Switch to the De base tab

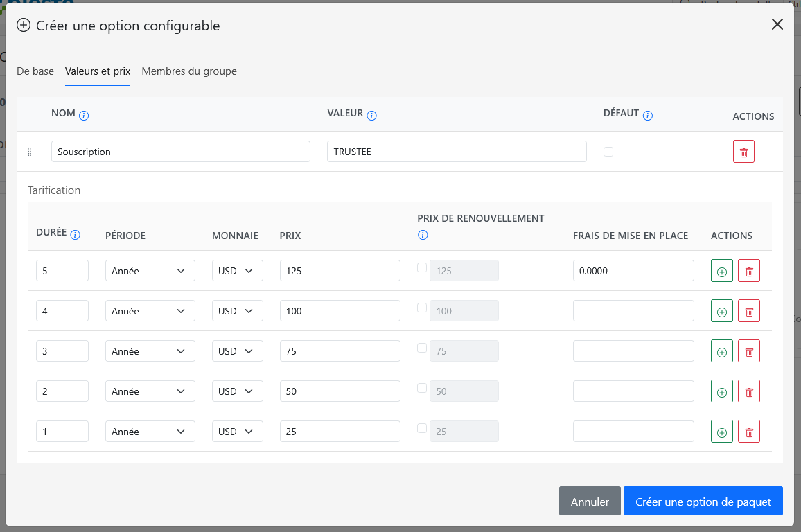[35, 71]
